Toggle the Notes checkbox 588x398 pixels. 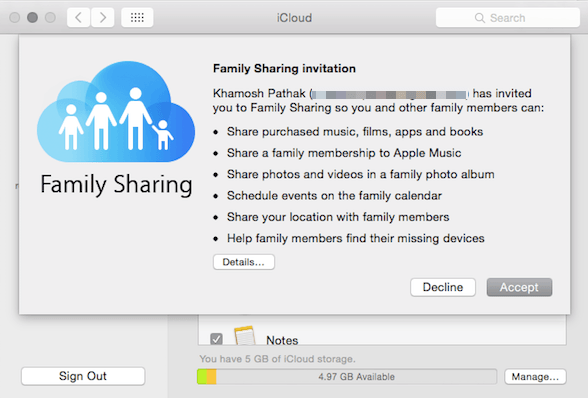216,339
